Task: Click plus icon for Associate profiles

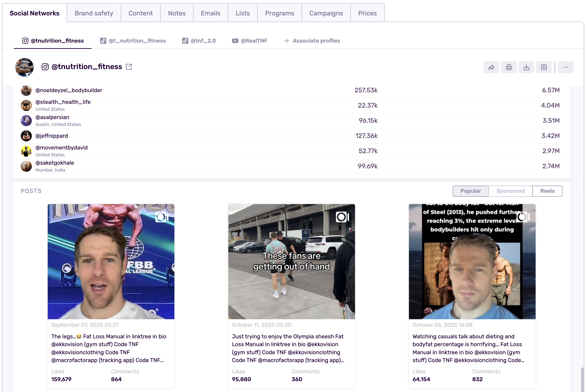Action: (287, 41)
